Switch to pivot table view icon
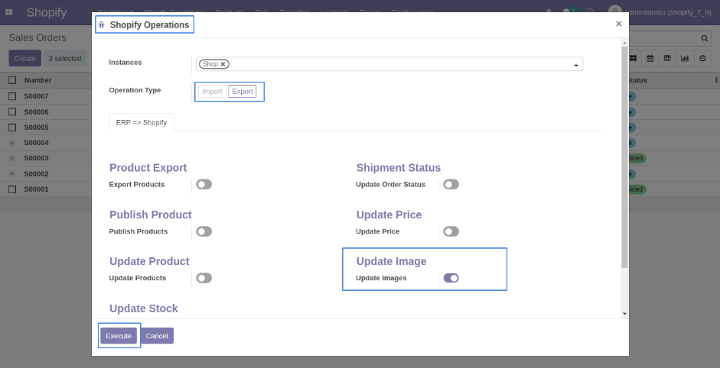This screenshot has height=368, width=720. (x=668, y=58)
